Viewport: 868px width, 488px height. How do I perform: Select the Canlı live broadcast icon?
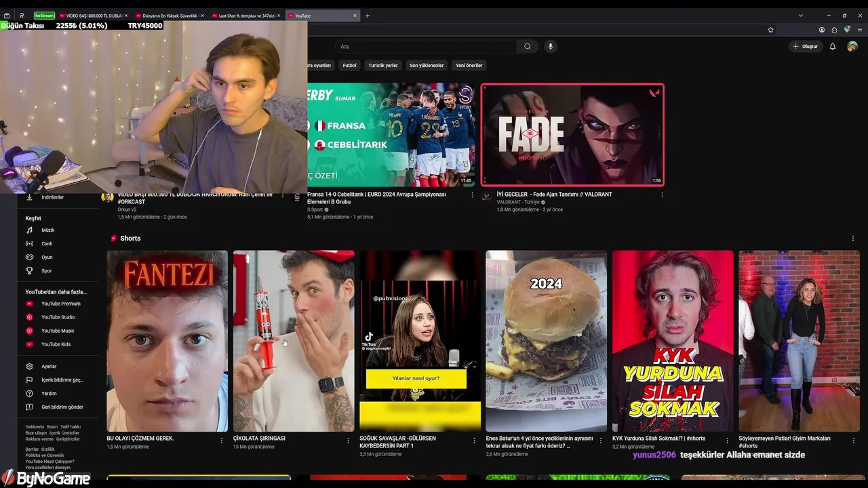click(x=29, y=244)
